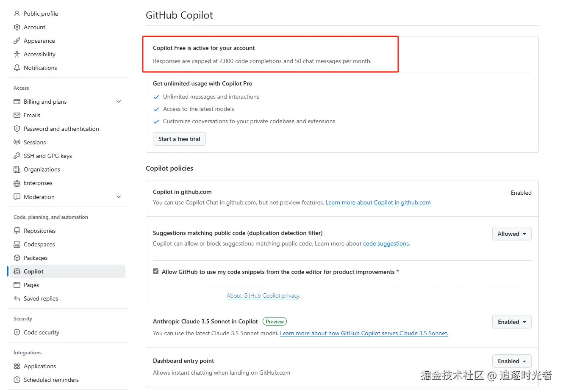Open the About GitHub Copilot privacy link
The width and height of the screenshot is (563, 392).
click(x=263, y=295)
